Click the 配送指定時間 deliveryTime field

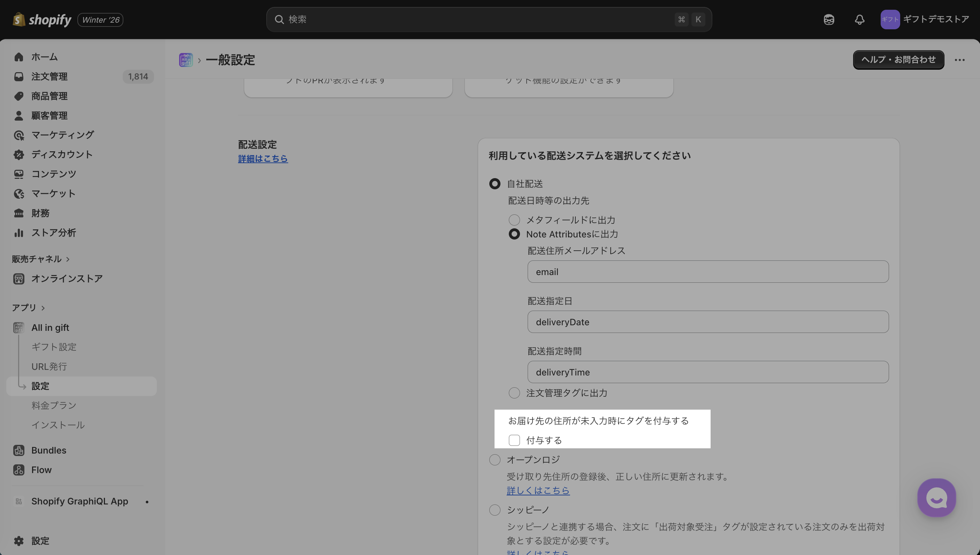708,372
